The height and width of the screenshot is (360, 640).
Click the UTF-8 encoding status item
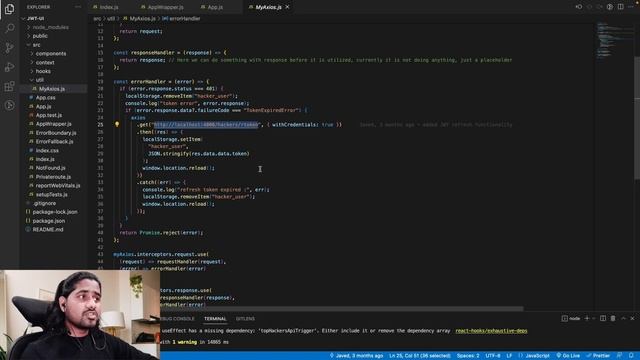[x=493, y=356]
